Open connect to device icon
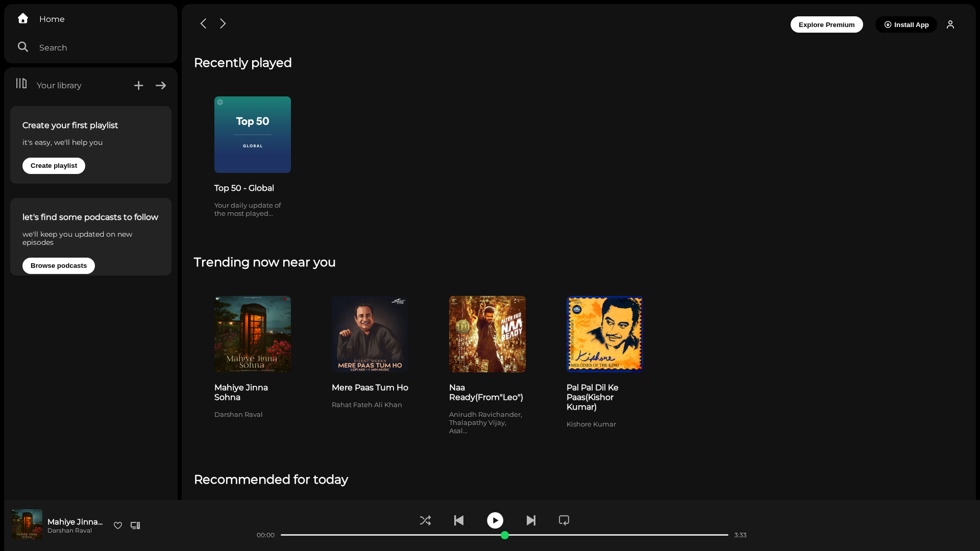The image size is (980, 551). point(135,525)
